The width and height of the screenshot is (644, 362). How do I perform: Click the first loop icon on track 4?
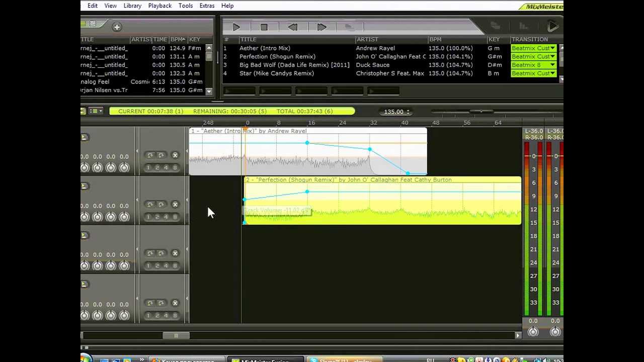tap(150, 303)
